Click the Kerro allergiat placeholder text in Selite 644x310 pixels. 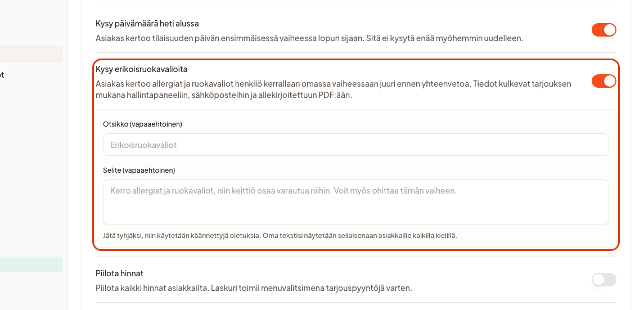click(x=283, y=191)
